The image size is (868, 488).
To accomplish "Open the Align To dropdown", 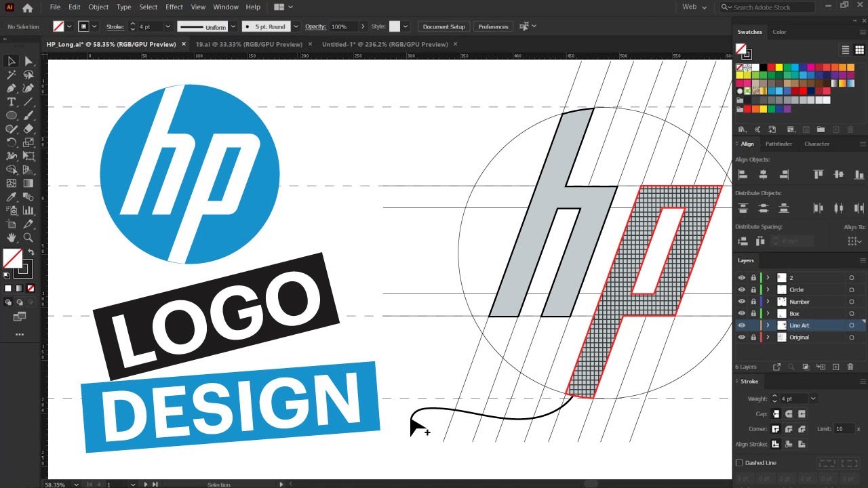I will click(855, 241).
